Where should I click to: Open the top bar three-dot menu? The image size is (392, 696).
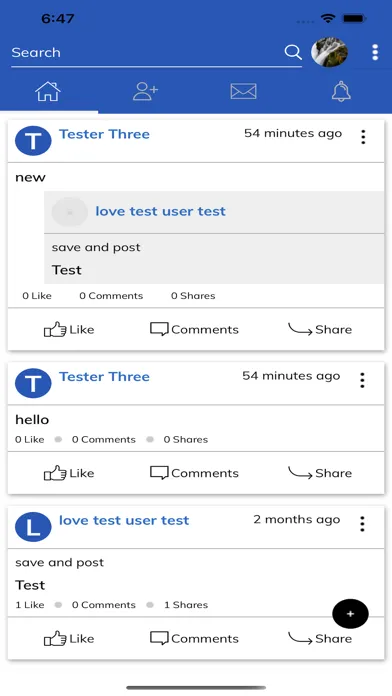pyautogui.click(x=375, y=52)
